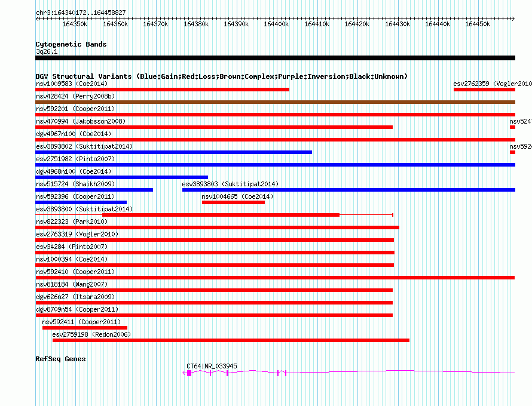Open the nsv818184 (Wang2007) label
The width and height of the screenshot is (532, 406).
click(x=72, y=284)
